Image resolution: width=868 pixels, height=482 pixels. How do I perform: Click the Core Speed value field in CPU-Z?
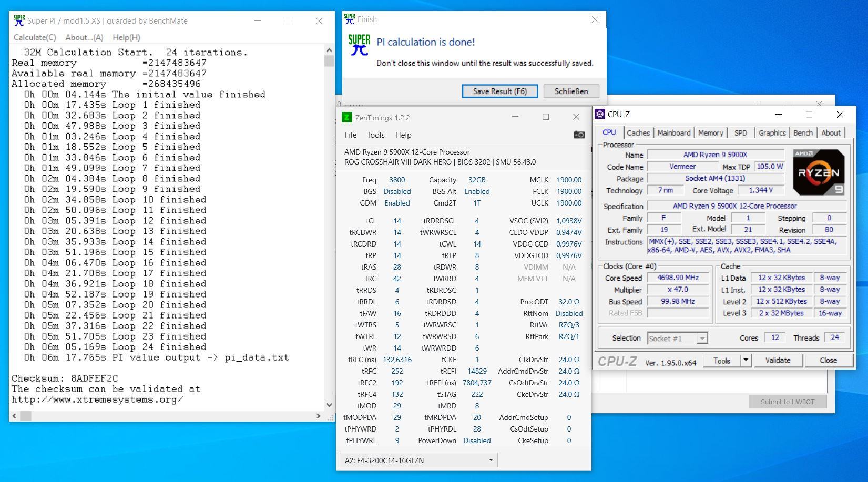point(678,278)
